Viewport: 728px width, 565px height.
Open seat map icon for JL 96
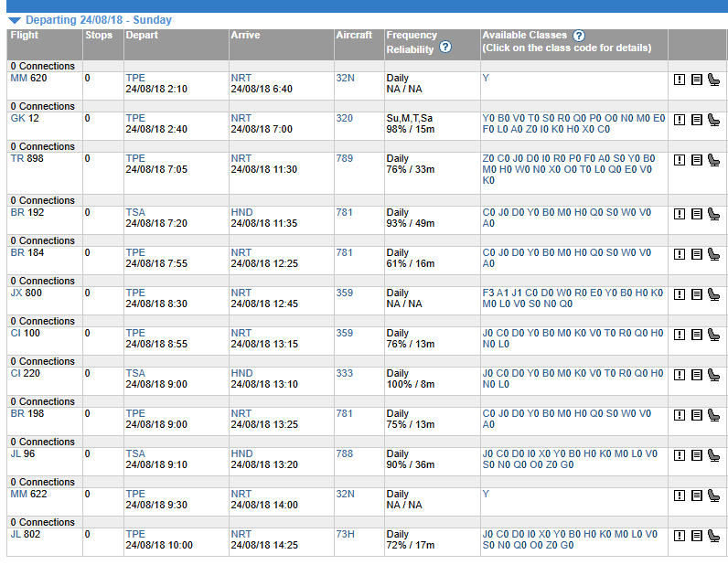(713, 455)
